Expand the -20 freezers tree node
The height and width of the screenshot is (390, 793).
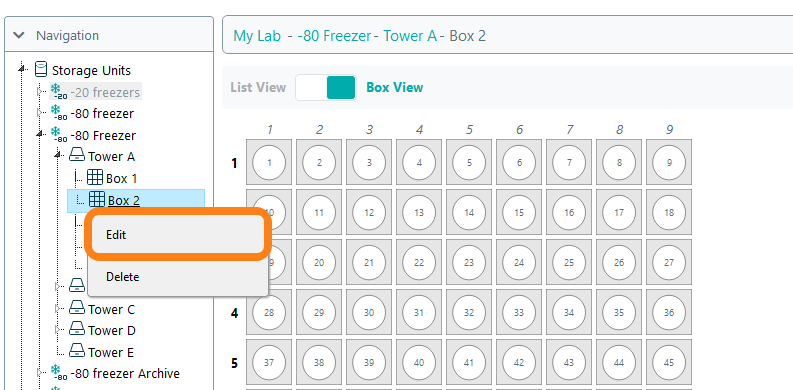(x=40, y=92)
